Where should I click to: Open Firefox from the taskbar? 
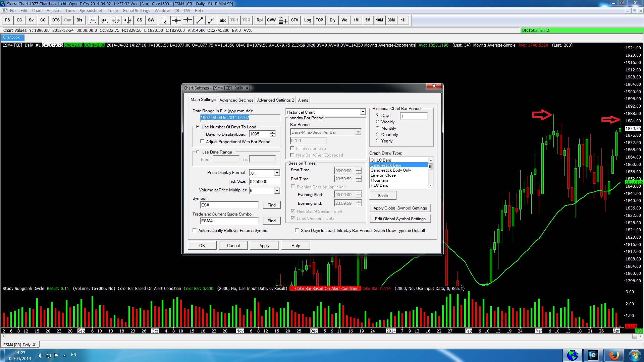tap(613, 355)
